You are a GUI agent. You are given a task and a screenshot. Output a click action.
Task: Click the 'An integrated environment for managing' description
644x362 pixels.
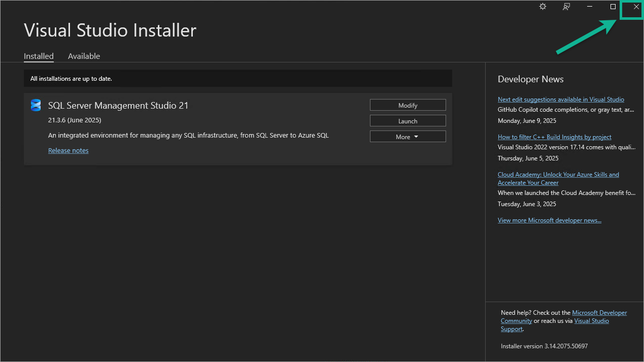click(188, 136)
